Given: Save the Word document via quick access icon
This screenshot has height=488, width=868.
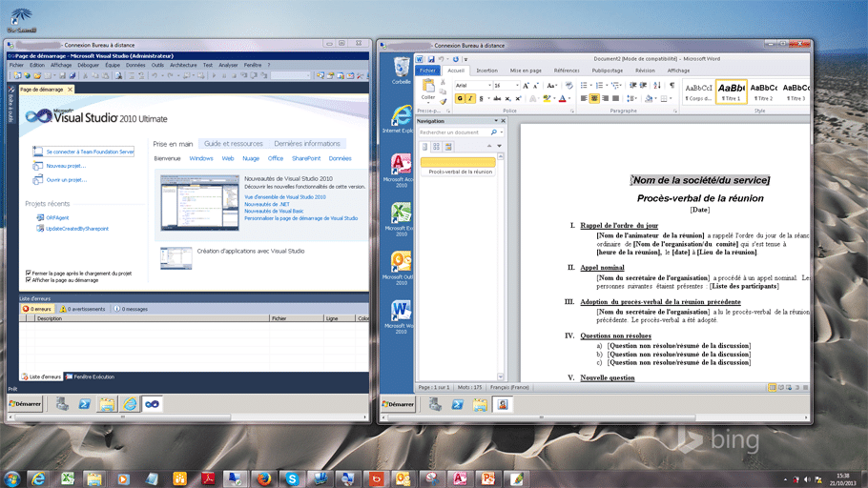Looking at the screenshot, I should point(431,59).
